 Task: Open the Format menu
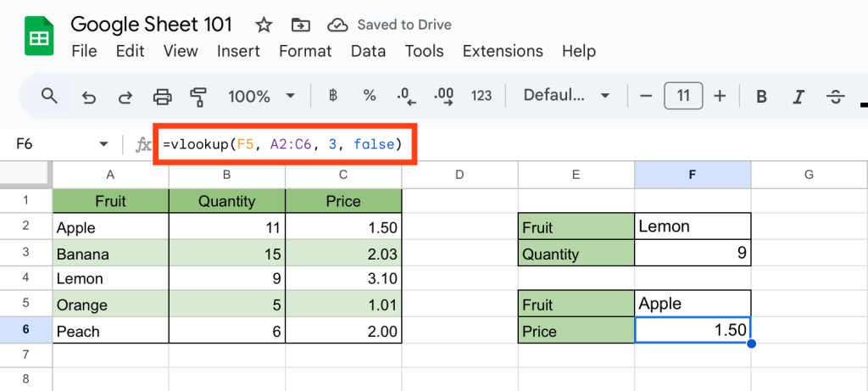pos(305,51)
